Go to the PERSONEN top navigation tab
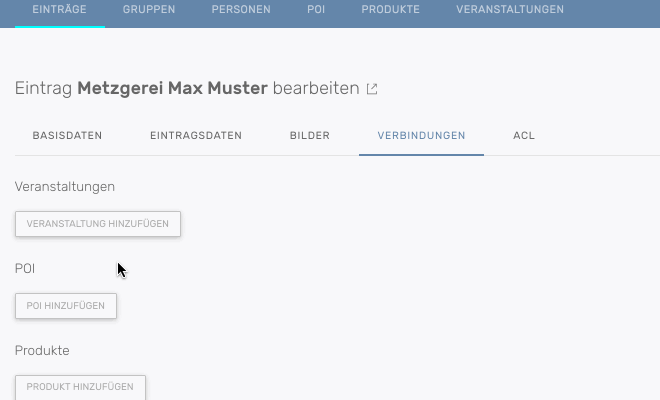The width and height of the screenshot is (660, 400). click(241, 10)
